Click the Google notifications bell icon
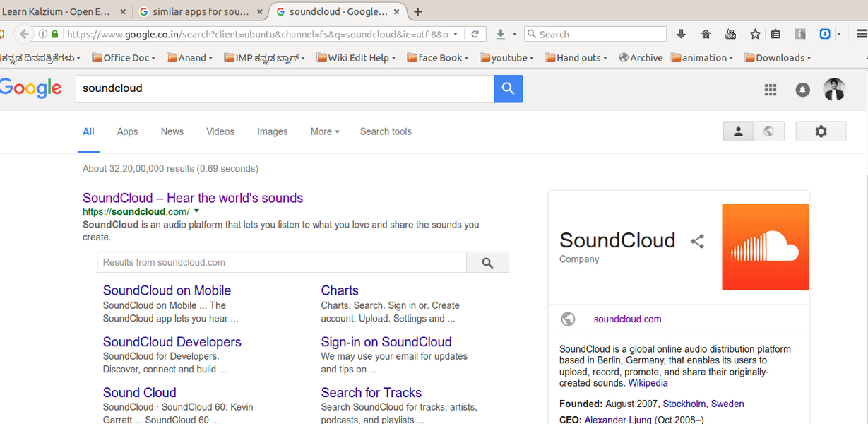The image size is (868, 424). [x=802, y=90]
